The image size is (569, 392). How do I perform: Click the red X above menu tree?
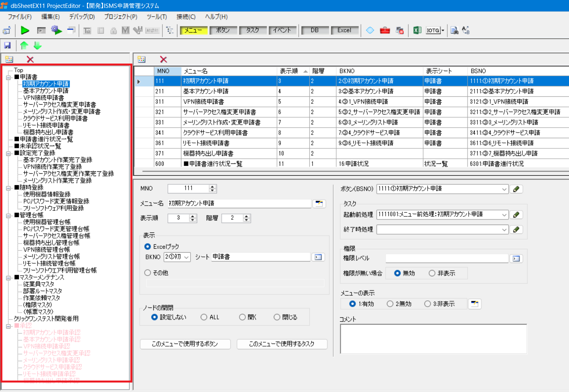(30, 60)
